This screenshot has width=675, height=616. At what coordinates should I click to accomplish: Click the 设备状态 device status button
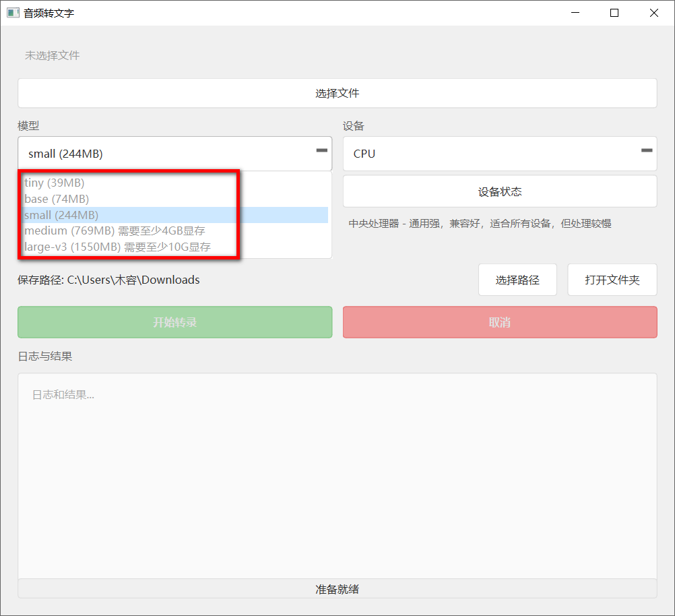500,191
